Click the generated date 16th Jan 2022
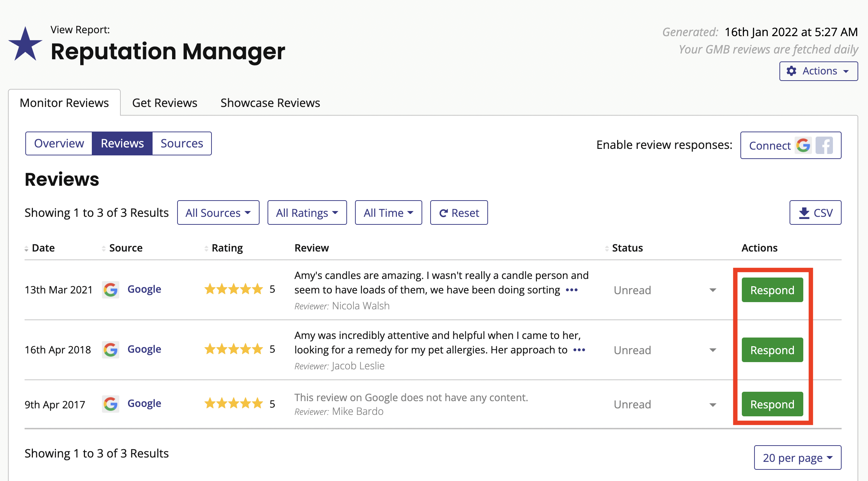The height and width of the screenshot is (481, 868). tap(791, 32)
